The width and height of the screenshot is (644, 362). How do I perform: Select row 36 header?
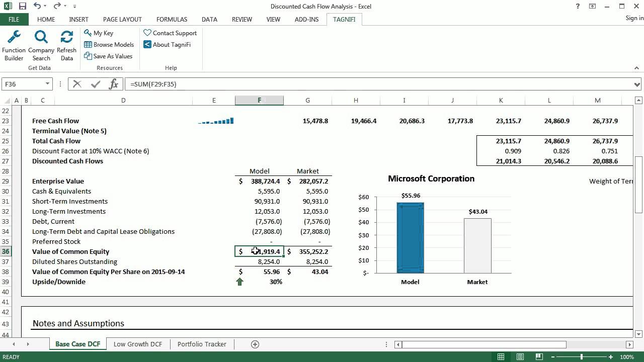pyautogui.click(x=6, y=251)
